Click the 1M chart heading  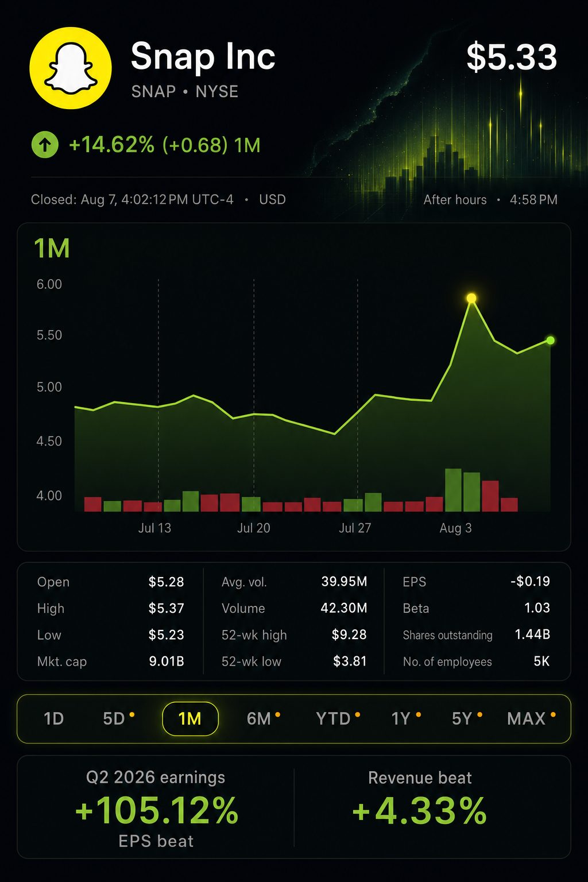(52, 249)
